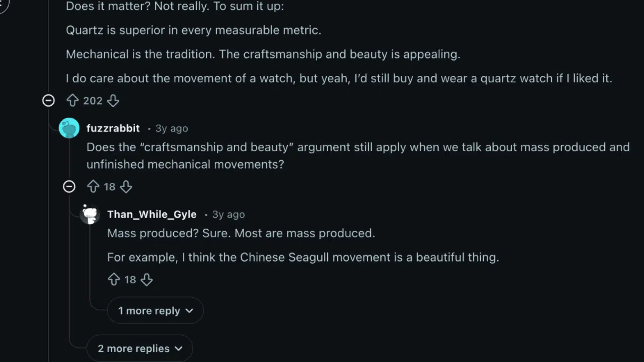Image resolution: width=644 pixels, height=362 pixels.
Task: Downvote Than_While_Gyle's reply
Action: [x=147, y=280]
